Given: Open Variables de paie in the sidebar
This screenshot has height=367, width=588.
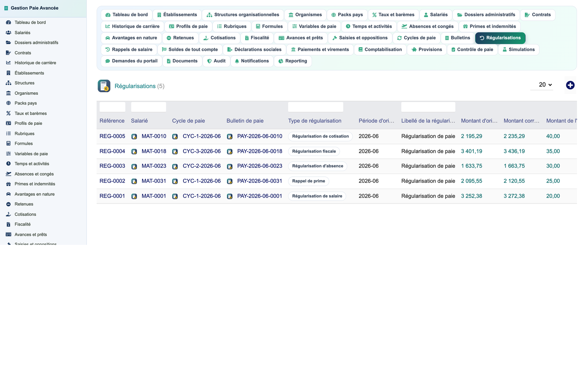Looking at the screenshot, I should click(31, 154).
